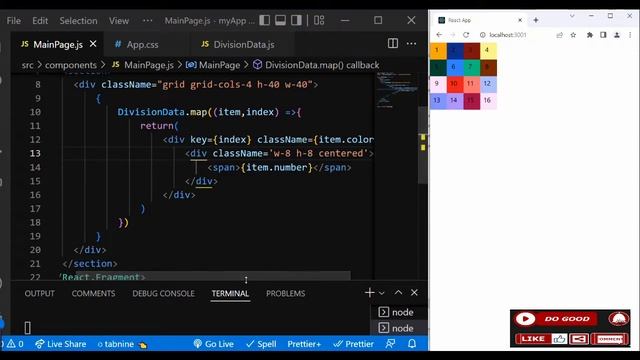Viewport: 640px width, 360px height.
Task: Toggle the Spell checker status item
Action: click(261, 344)
